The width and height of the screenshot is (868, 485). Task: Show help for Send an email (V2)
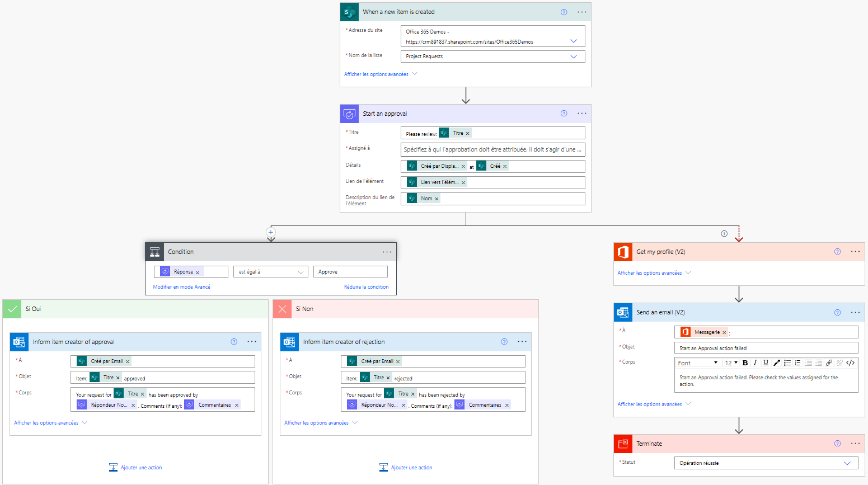837,312
